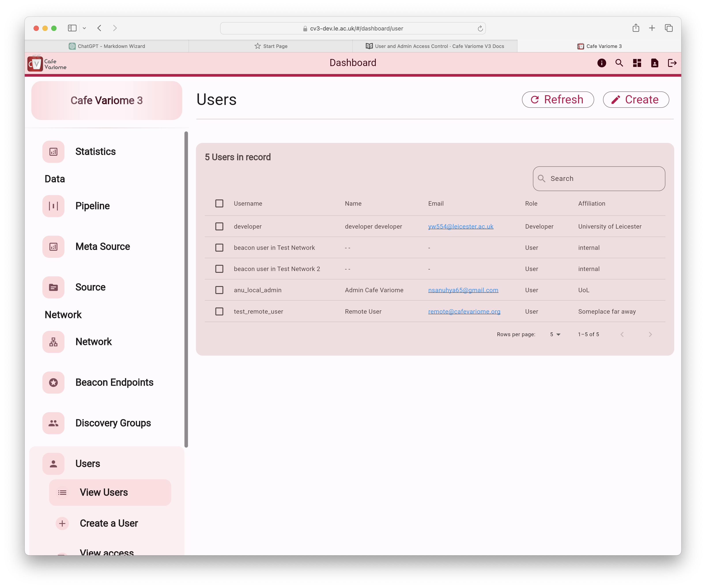
Task: Click the Users person icon
Action: pyautogui.click(x=53, y=464)
